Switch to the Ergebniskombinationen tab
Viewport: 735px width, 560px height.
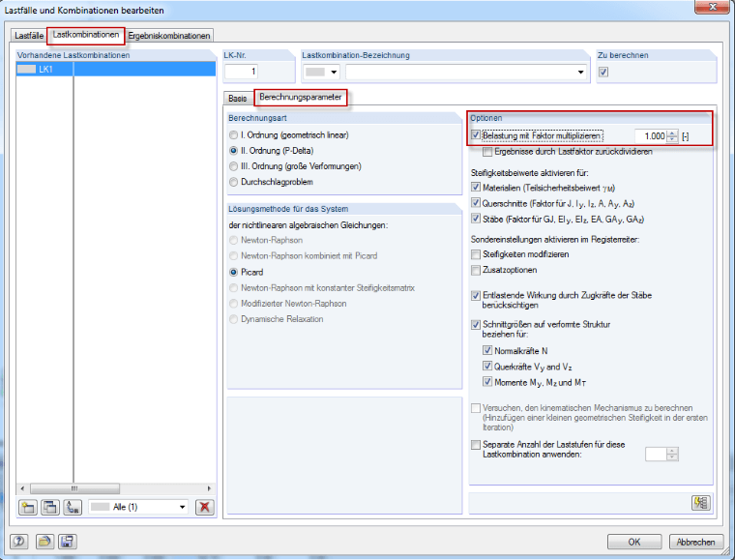(169, 36)
